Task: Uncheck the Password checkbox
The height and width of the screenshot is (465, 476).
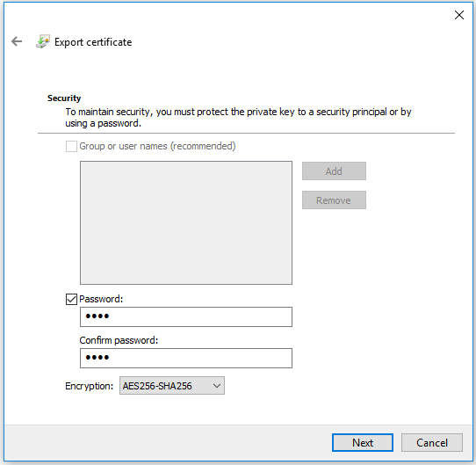Action: (71, 299)
